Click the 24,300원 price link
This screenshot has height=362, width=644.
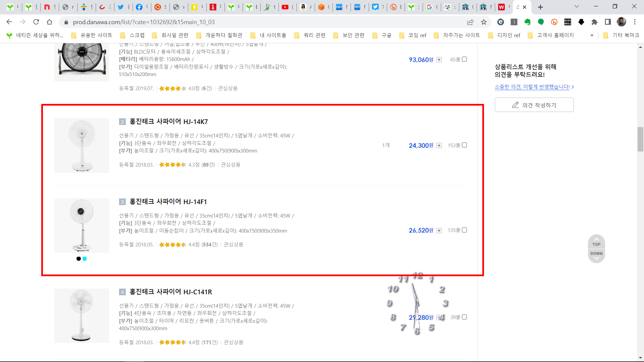421,145
